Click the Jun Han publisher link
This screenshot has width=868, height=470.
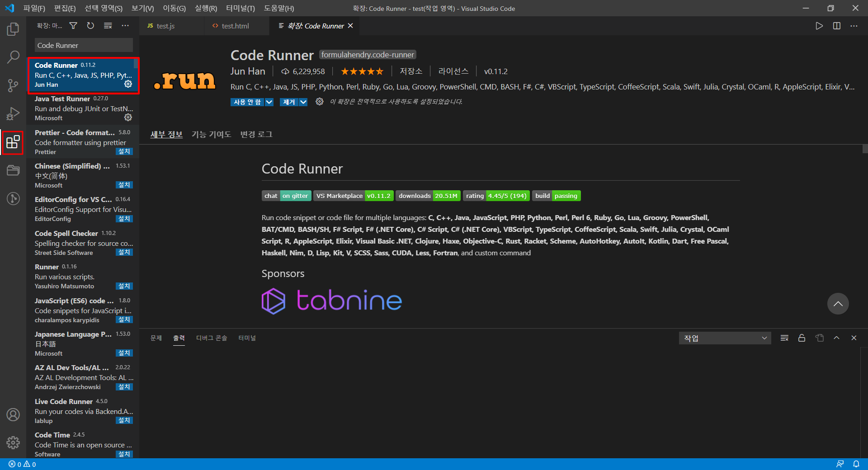(248, 71)
